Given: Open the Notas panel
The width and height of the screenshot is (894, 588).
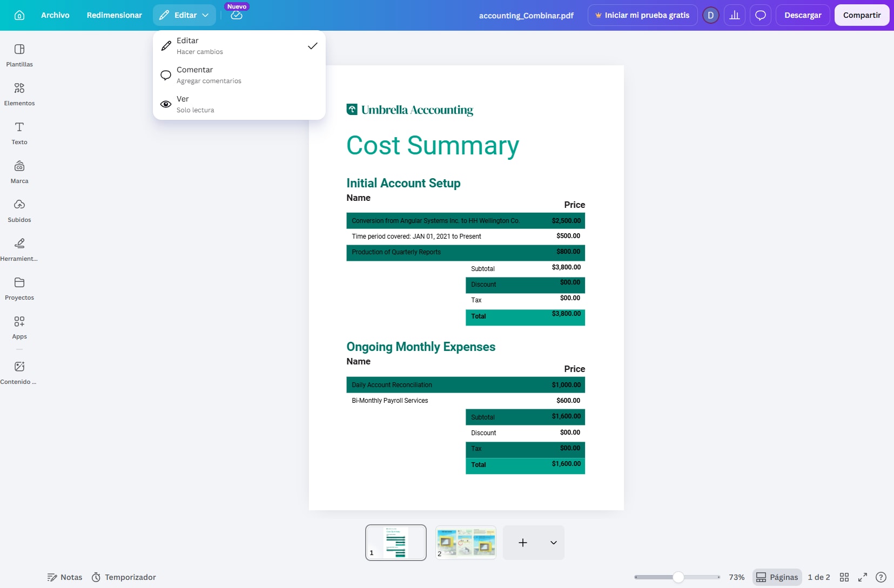Looking at the screenshot, I should pyautogui.click(x=65, y=577).
